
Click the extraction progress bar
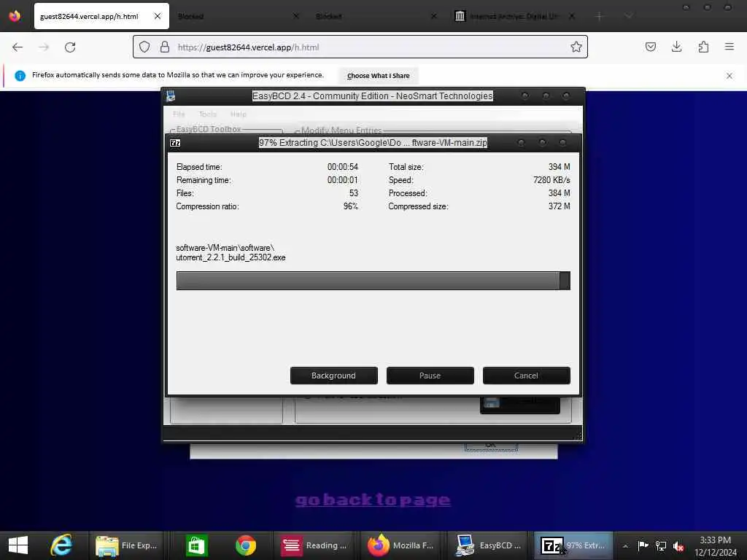(373, 281)
